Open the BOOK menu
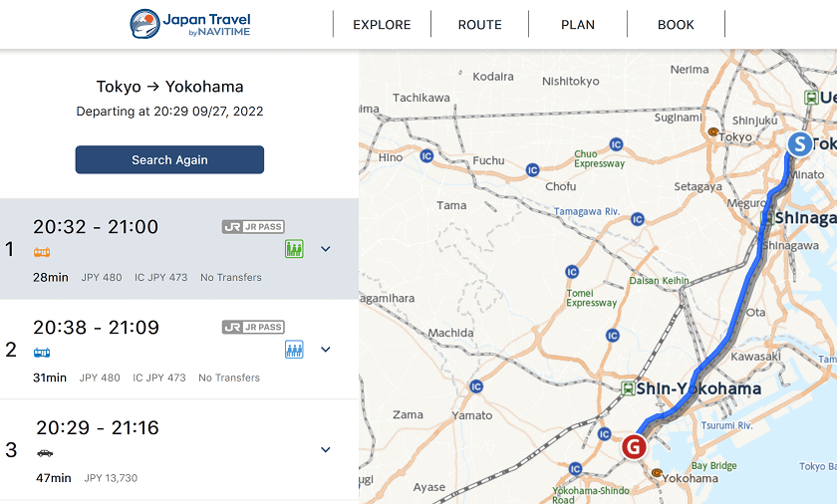The width and height of the screenshot is (837, 504). [676, 25]
